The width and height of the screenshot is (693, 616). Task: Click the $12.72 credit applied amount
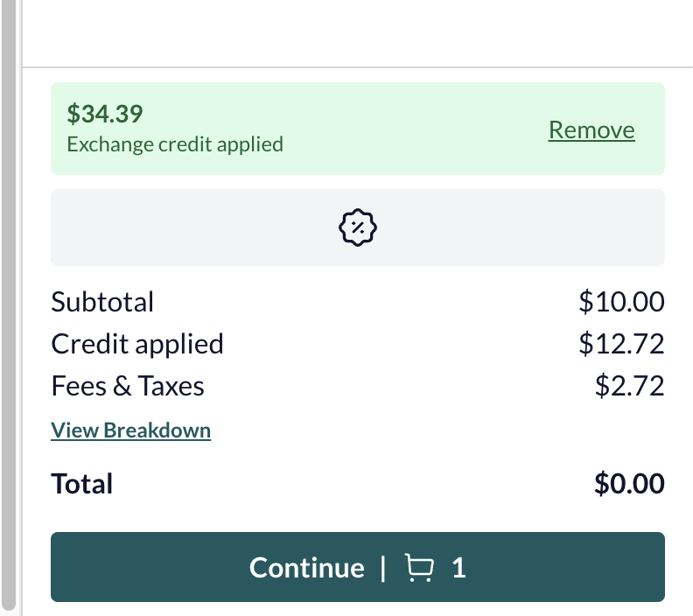click(x=621, y=344)
